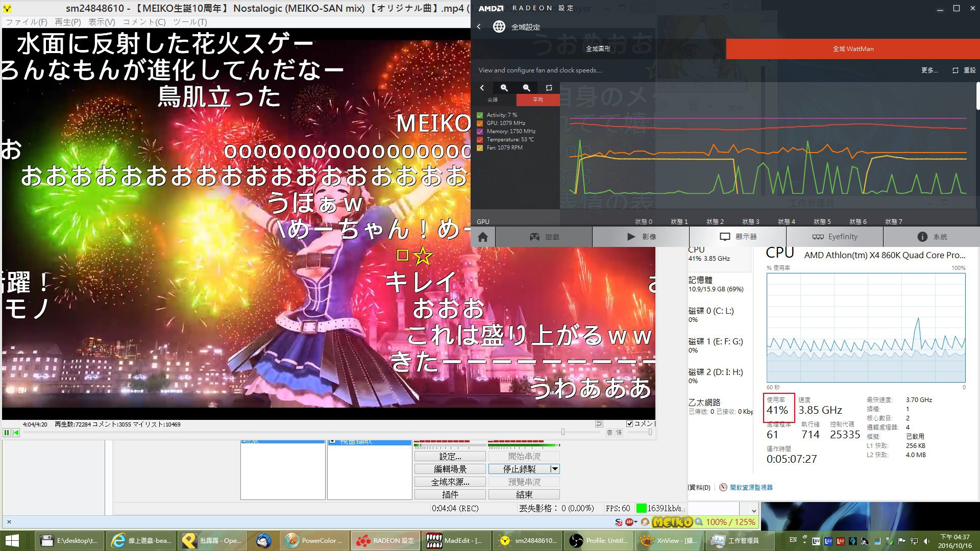The height and width of the screenshot is (551, 980).
Task: Open the 遊戲 tab in Radeon settings
Action: 544,237
